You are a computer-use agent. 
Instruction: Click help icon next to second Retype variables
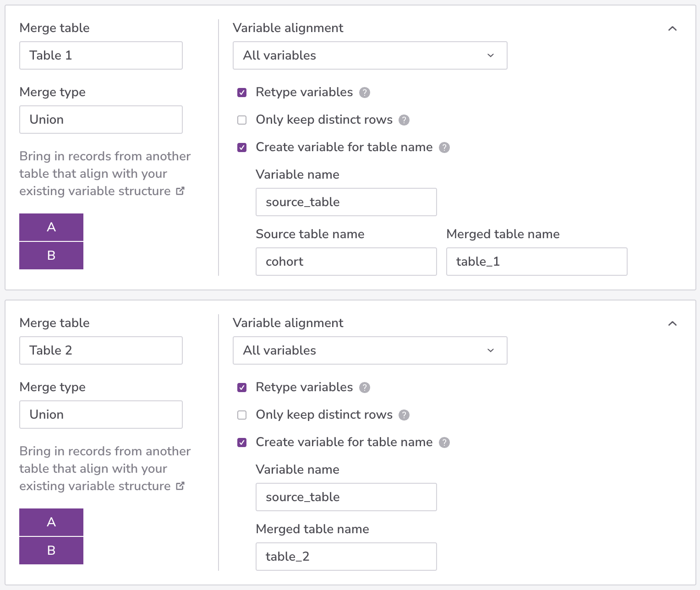point(364,388)
